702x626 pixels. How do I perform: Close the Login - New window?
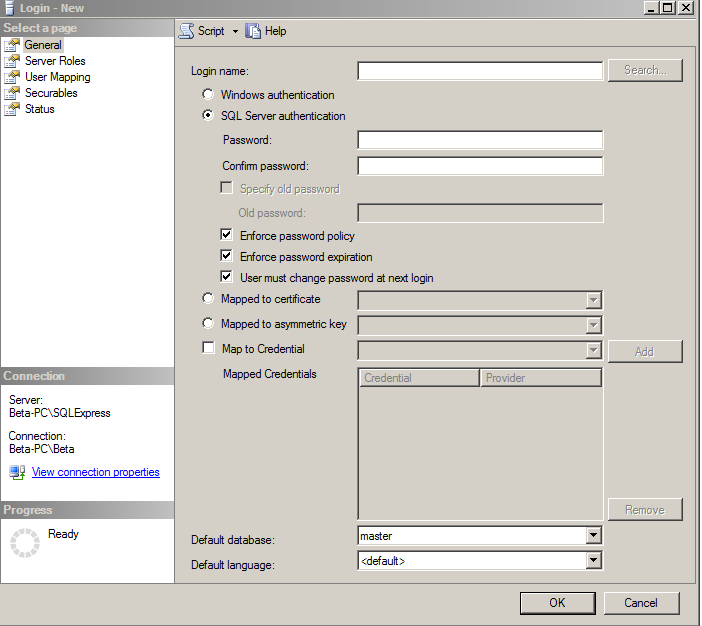coord(685,8)
